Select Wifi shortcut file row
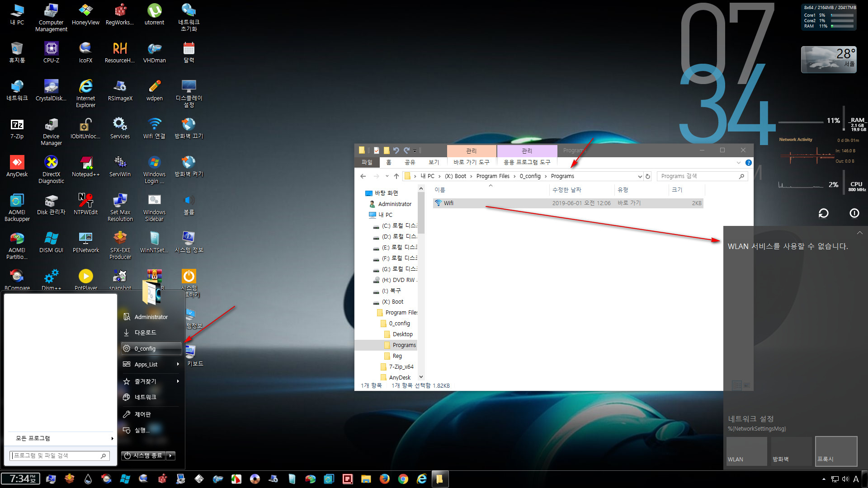Image resolution: width=868 pixels, height=488 pixels. click(x=568, y=203)
